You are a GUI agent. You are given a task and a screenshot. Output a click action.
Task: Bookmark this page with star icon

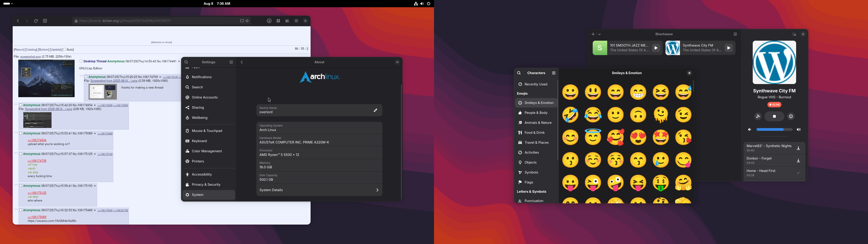247,21
